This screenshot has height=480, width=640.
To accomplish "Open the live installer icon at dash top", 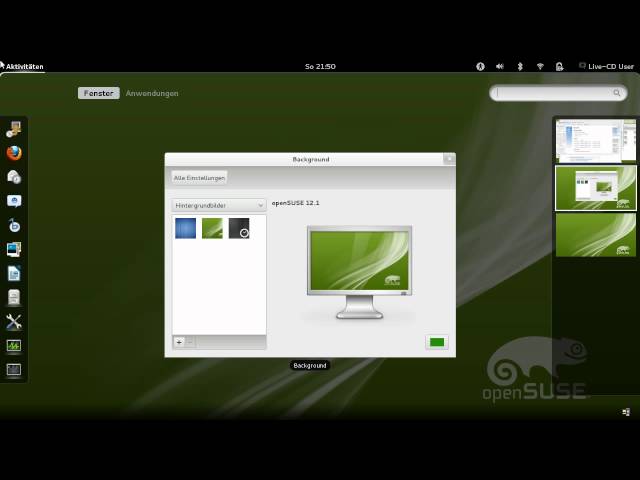I will pyautogui.click(x=14, y=129).
